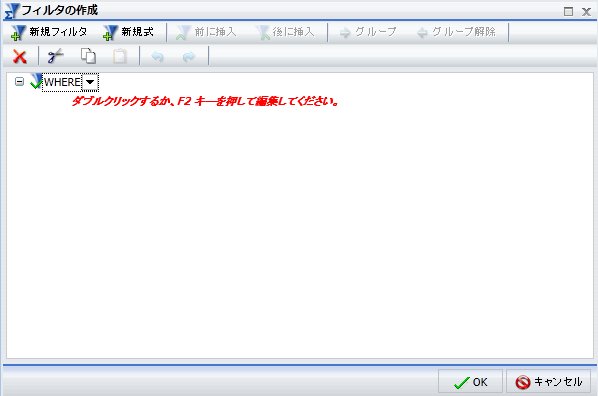
Task: Click the filter icon in the title bar
Action: 11,11
